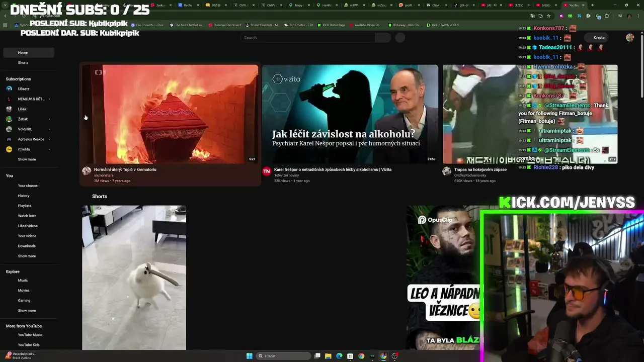Switch to the profil browser tab
The width and height of the screenshot is (644, 362).
tap(408, 5)
